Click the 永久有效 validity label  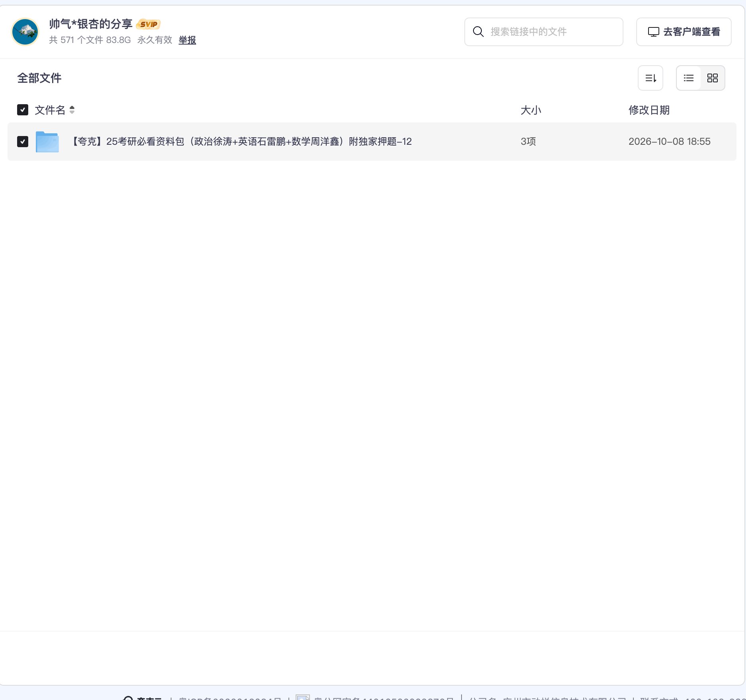[x=155, y=40]
